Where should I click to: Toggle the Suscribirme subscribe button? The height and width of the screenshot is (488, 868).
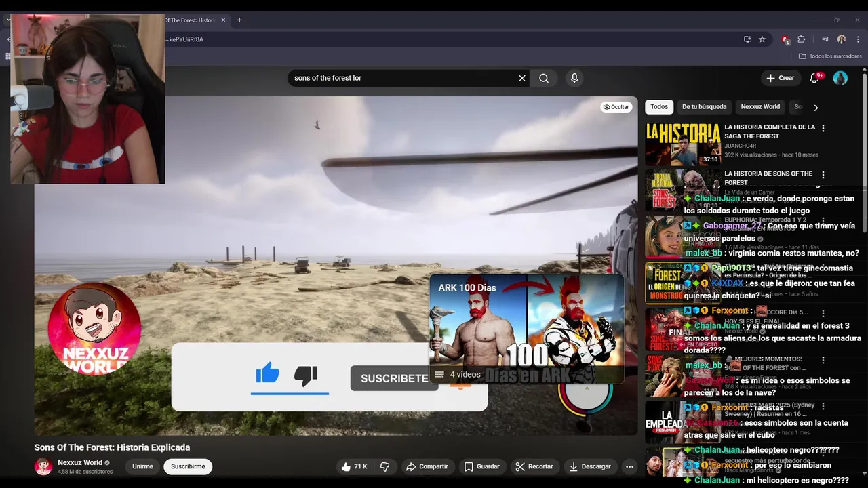188,466
